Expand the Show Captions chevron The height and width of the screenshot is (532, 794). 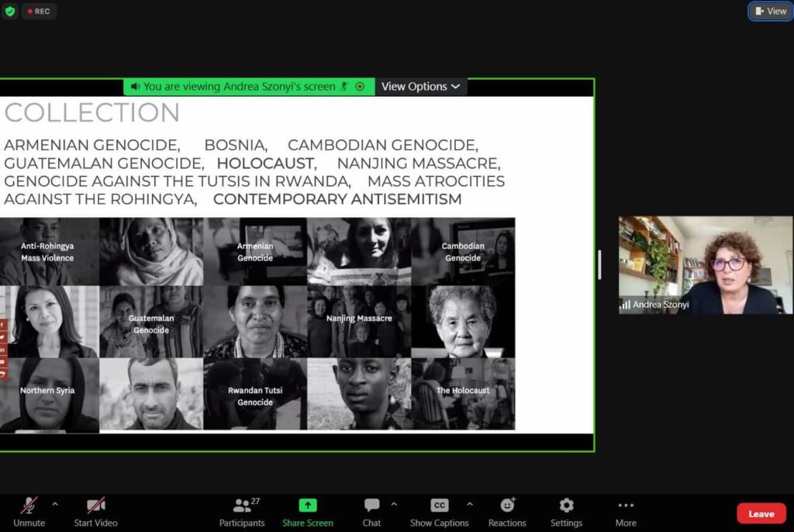469,503
